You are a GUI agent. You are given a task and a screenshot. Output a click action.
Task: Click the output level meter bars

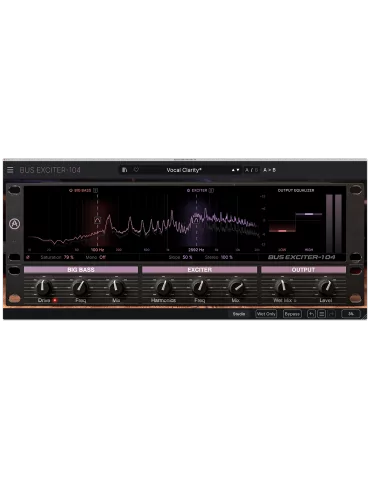pos(334,224)
